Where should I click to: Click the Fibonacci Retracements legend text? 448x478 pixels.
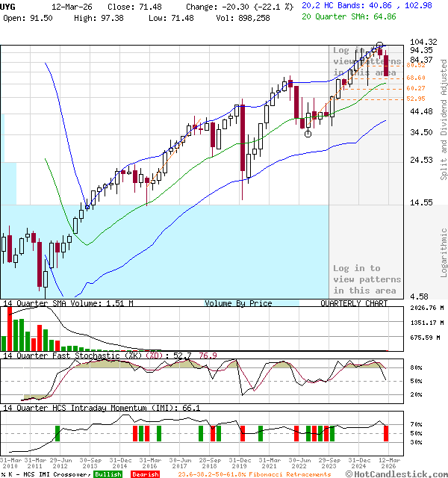click(x=254, y=474)
